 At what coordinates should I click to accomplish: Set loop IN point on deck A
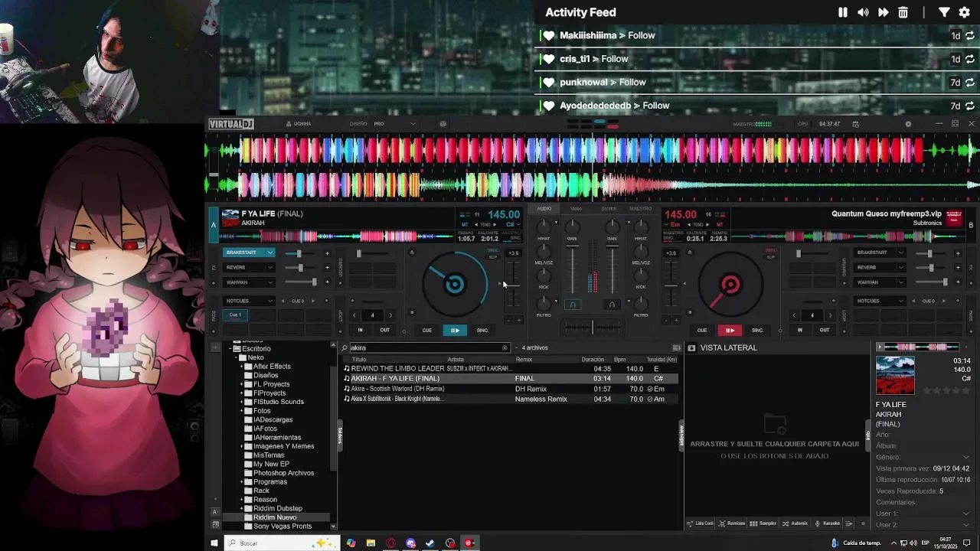coord(361,331)
